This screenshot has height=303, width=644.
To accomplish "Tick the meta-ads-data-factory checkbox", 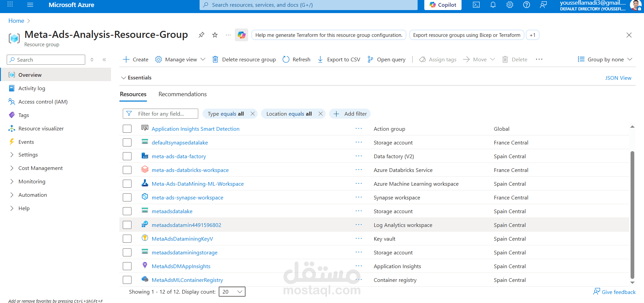I will tap(127, 156).
